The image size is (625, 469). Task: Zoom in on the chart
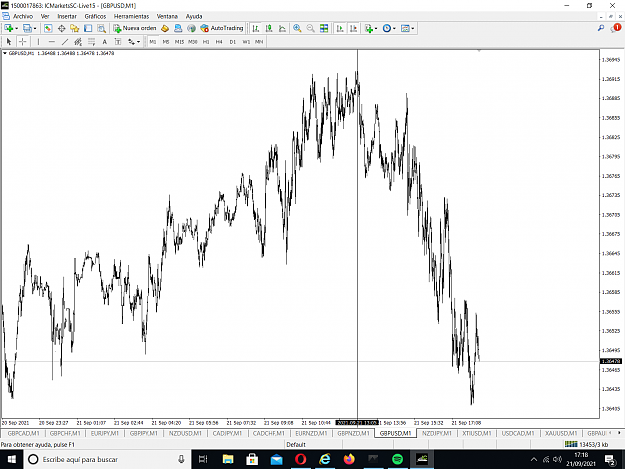click(x=297, y=28)
